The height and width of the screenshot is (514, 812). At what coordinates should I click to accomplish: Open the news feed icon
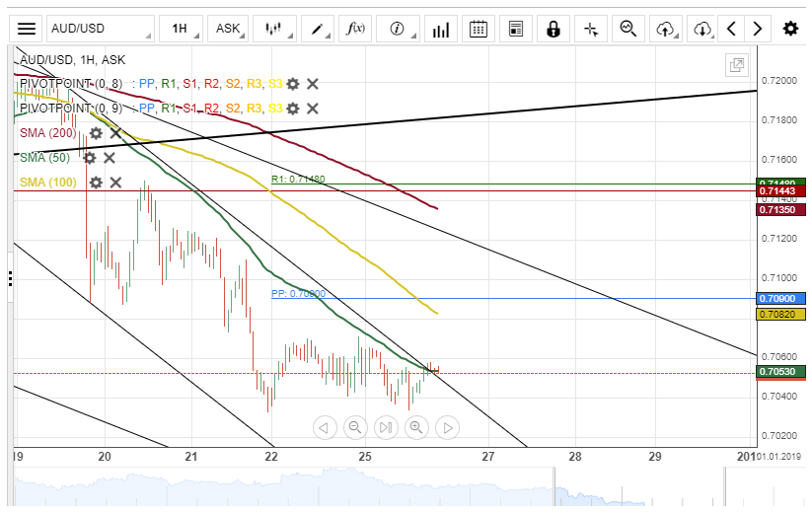coord(516,29)
